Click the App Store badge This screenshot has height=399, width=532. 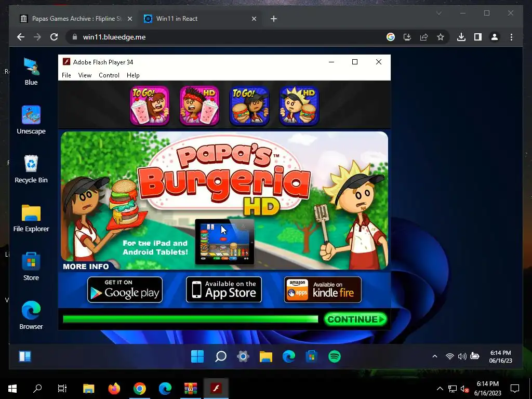224,289
